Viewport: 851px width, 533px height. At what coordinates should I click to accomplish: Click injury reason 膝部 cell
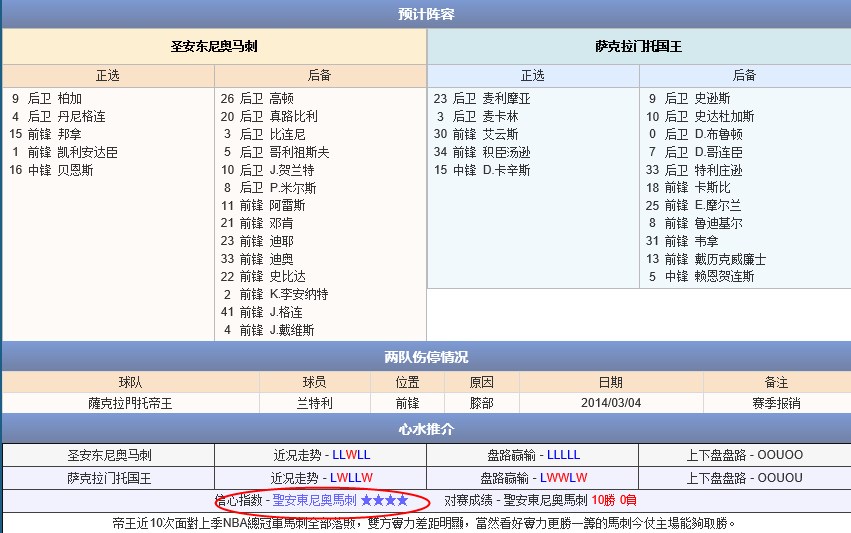[x=481, y=403]
